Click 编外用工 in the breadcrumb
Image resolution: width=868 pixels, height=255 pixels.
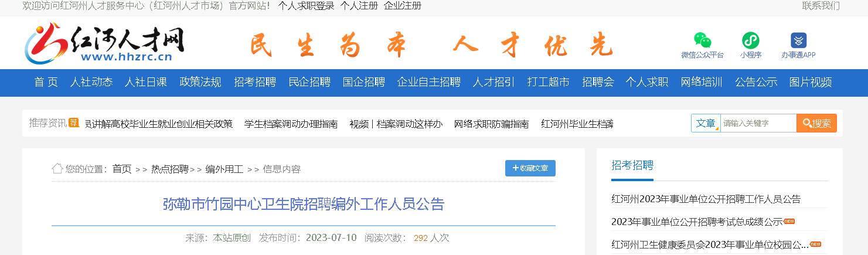(x=224, y=169)
